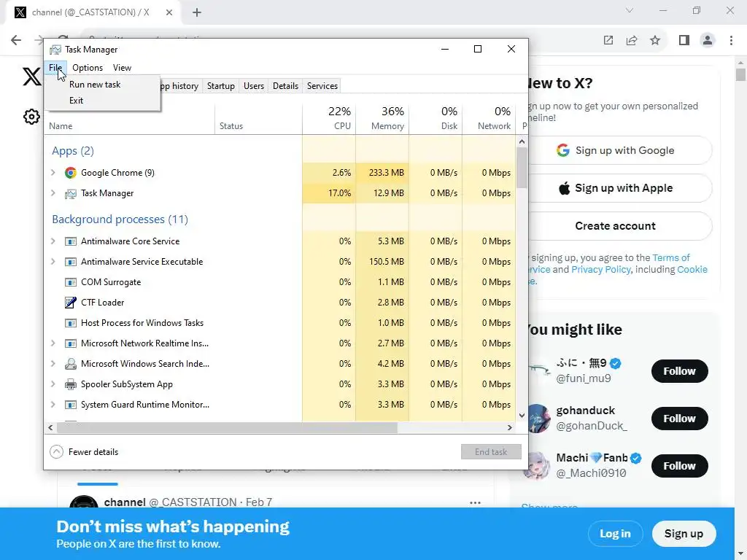Follow the @_Machi0910 account
The image size is (747, 560).
[679, 466]
